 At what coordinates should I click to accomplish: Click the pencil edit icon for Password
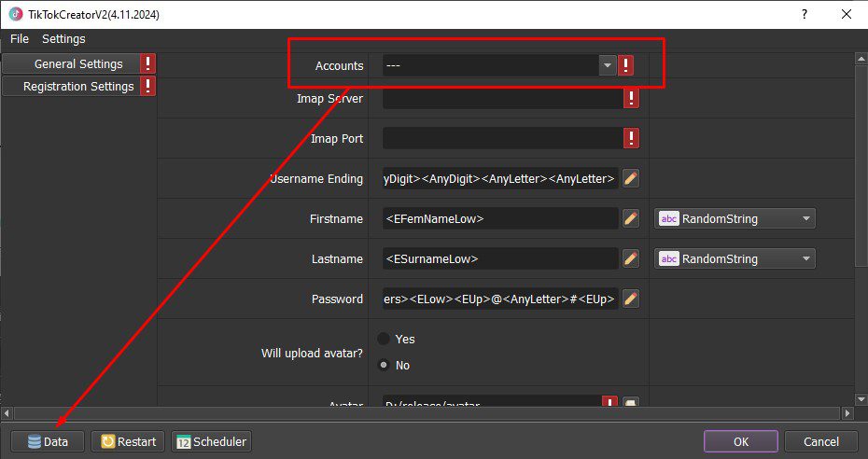point(631,299)
